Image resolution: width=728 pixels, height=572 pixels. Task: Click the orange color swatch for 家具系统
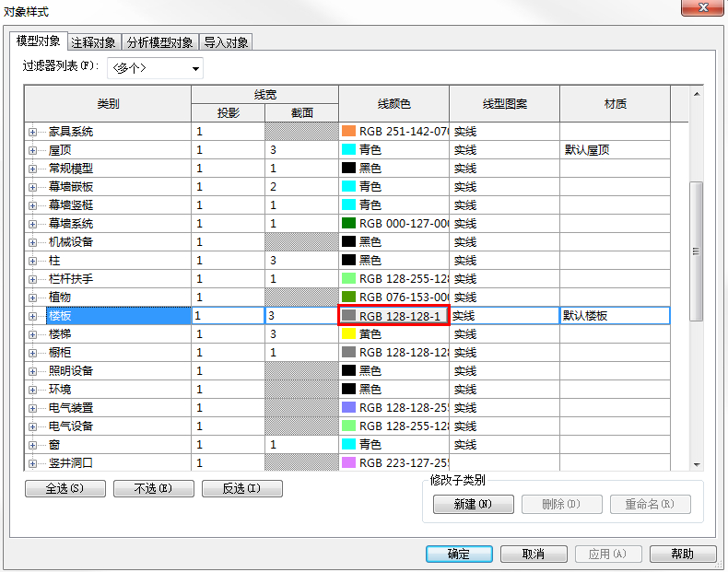(x=348, y=132)
